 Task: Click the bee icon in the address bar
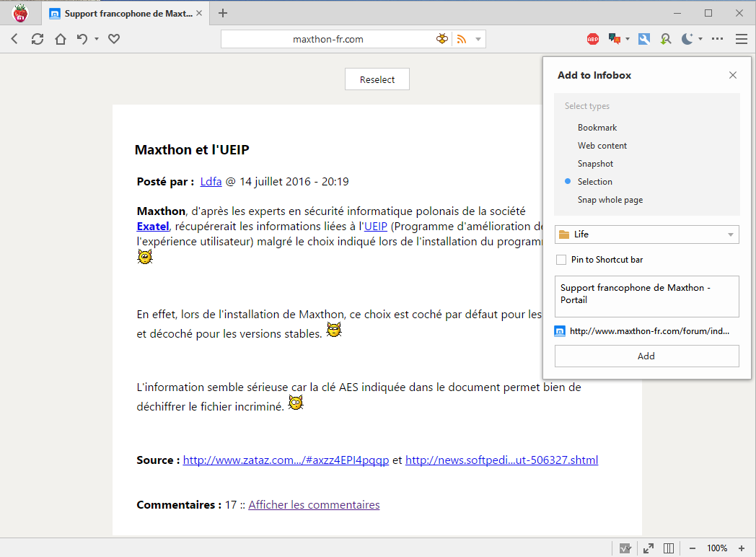pyautogui.click(x=441, y=39)
